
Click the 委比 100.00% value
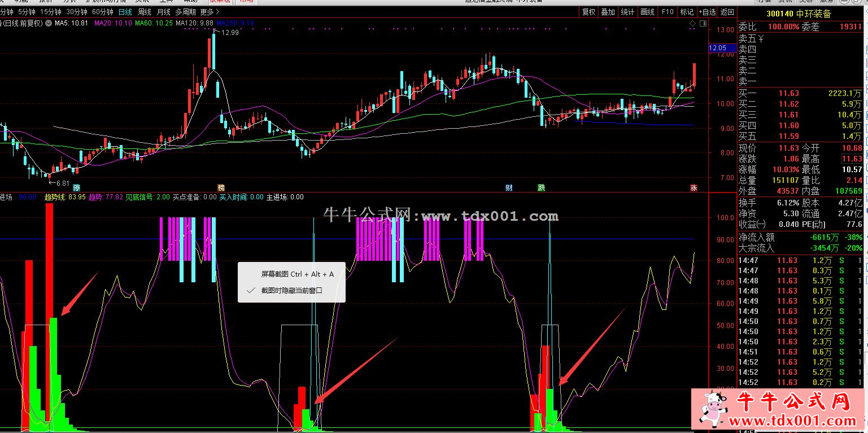[x=783, y=27]
